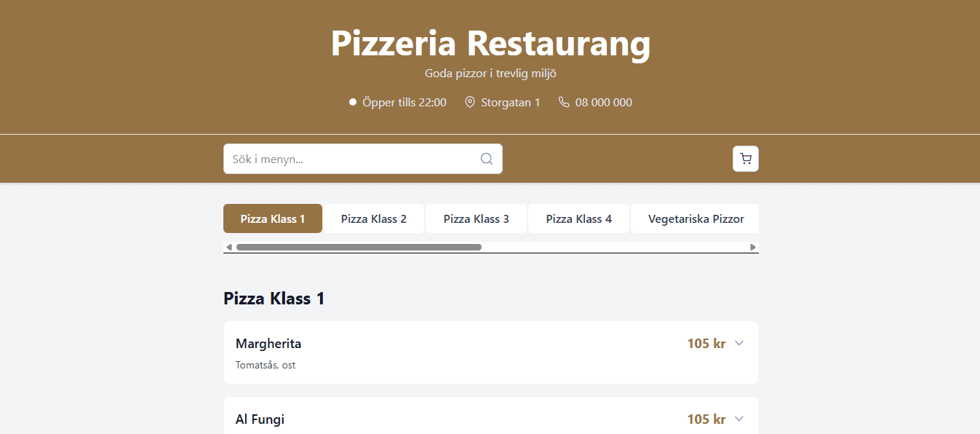Click the search magnifier icon
Image resolution: width=980 pixels, height=434 pixels.
coord(486,158)
